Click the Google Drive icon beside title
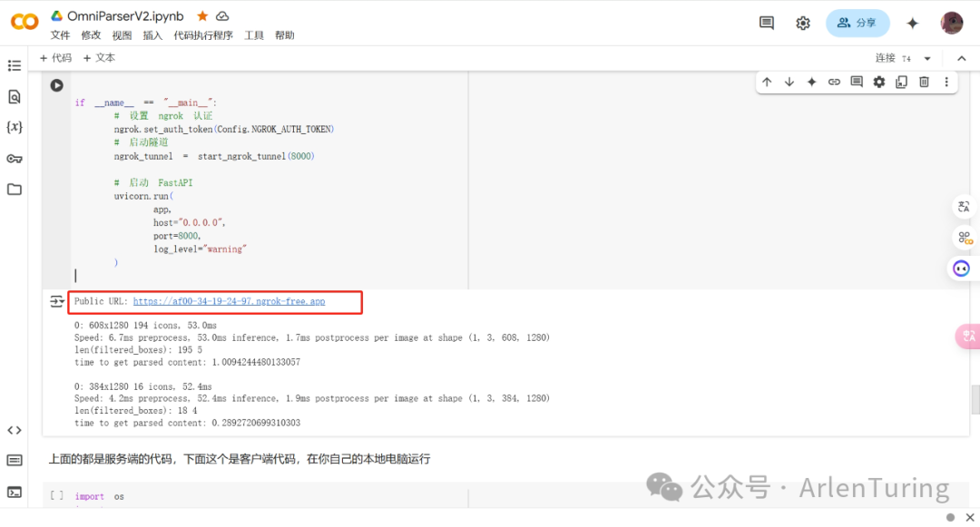This screenshot has width=980, height=527. [x=57, y=16]
